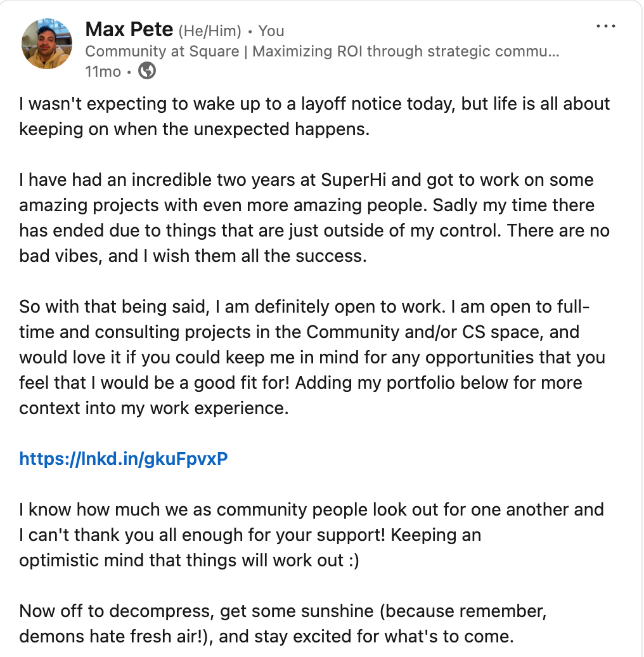Click the opening line about layoff notice

pos(314,104)
